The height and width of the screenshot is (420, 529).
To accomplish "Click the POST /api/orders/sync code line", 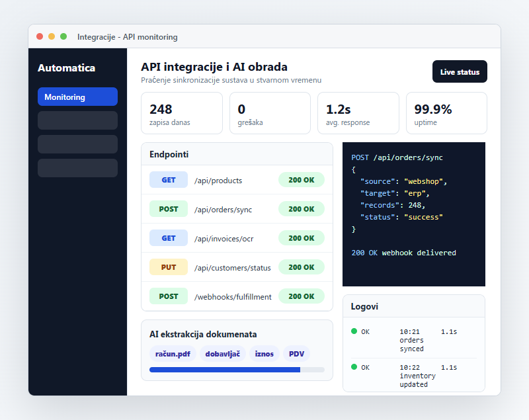I will [397, 157].
